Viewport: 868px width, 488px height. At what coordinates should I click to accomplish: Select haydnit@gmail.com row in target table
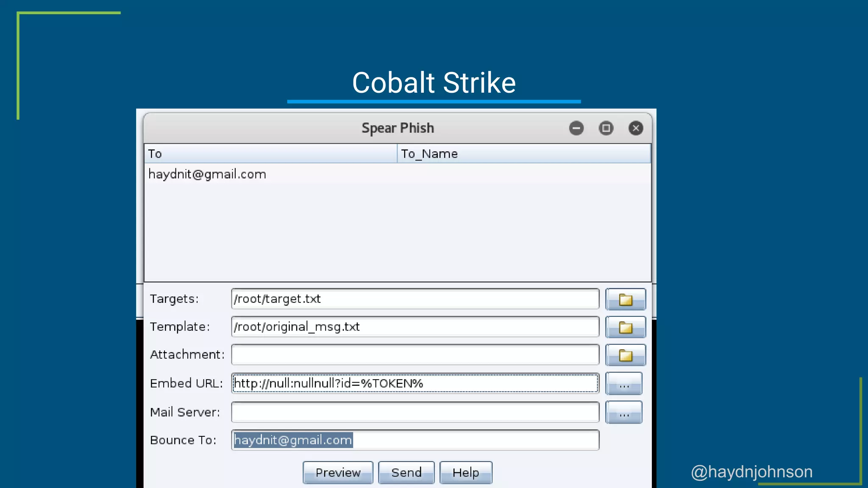(398, 174)
